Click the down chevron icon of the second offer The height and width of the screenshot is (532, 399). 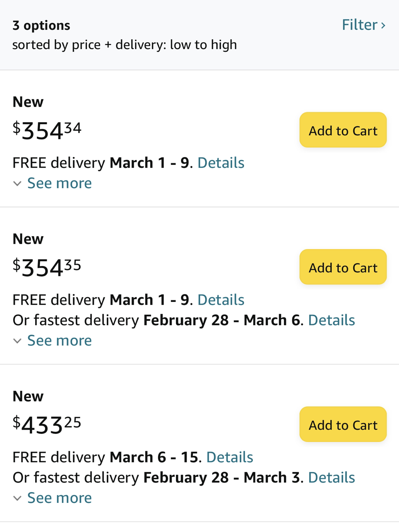coord(17,341)
